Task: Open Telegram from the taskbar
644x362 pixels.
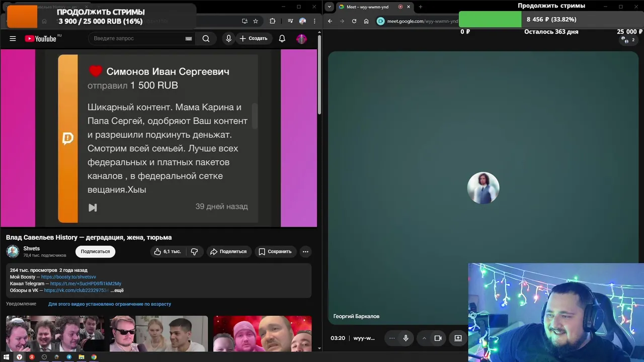Action: coord(69,357)
